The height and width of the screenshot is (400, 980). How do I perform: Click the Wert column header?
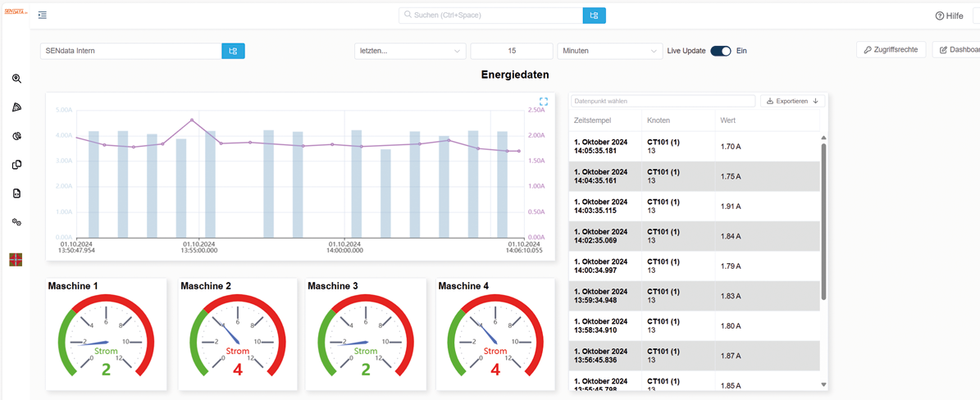(x=727, y=120)
